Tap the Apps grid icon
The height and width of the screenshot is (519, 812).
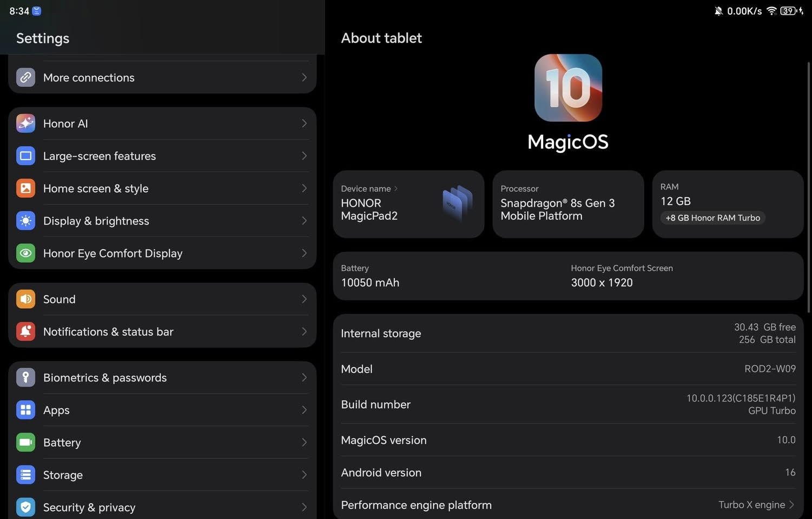click(x=25, y=410)
